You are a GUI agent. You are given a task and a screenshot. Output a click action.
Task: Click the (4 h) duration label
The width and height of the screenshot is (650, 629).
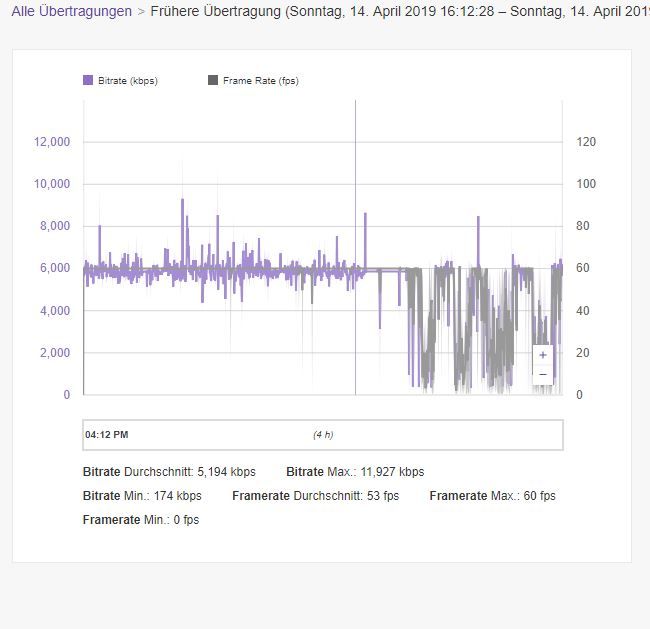point(323,435)
